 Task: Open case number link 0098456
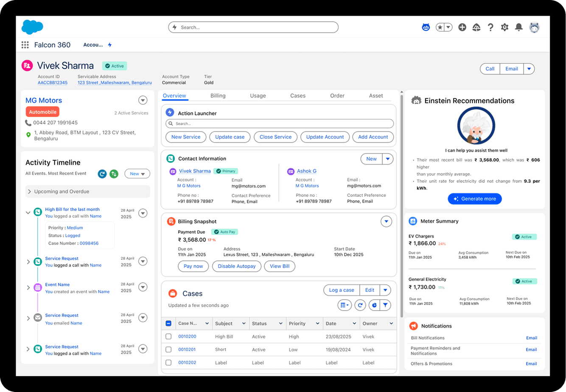[x=89, y=244]
